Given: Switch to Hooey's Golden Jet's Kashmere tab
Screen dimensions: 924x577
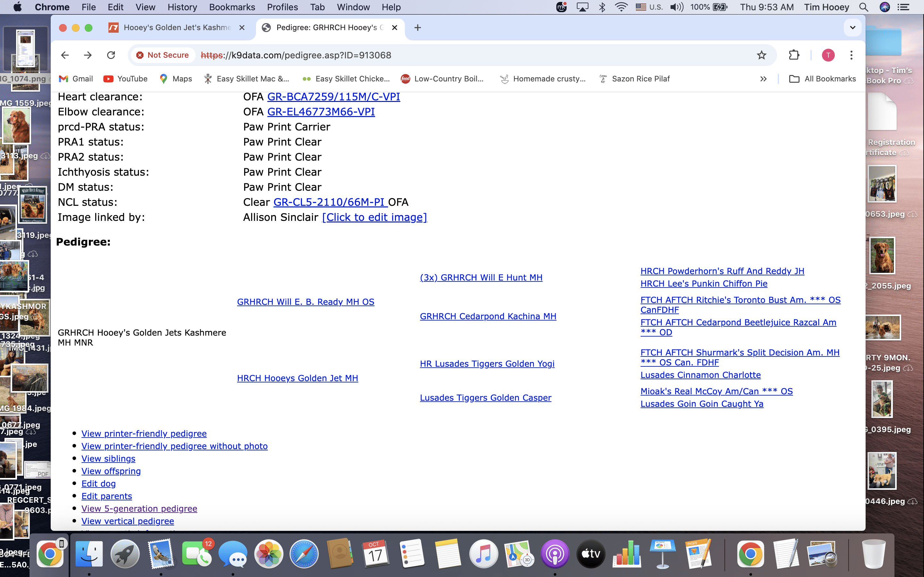Looking at the screenshot, I should pos(176,28).
